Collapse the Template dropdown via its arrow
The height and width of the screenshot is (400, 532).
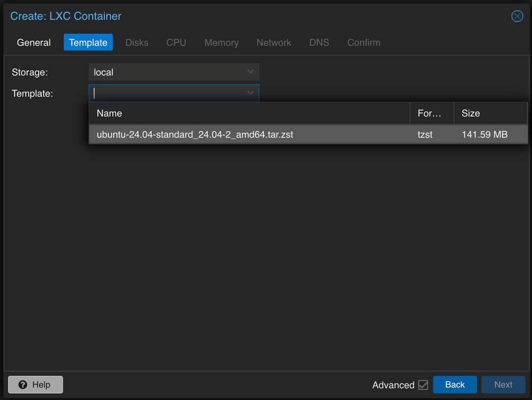pos(251,93)
